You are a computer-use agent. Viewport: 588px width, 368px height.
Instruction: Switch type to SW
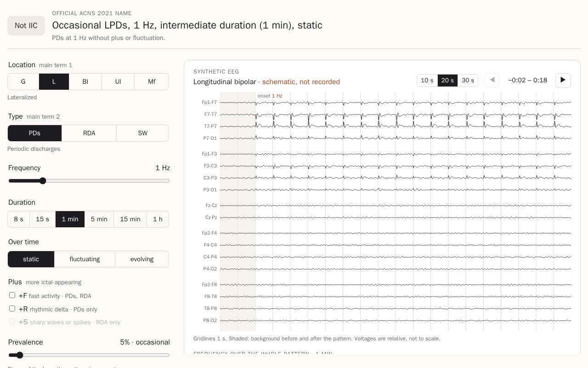(142, 133)
